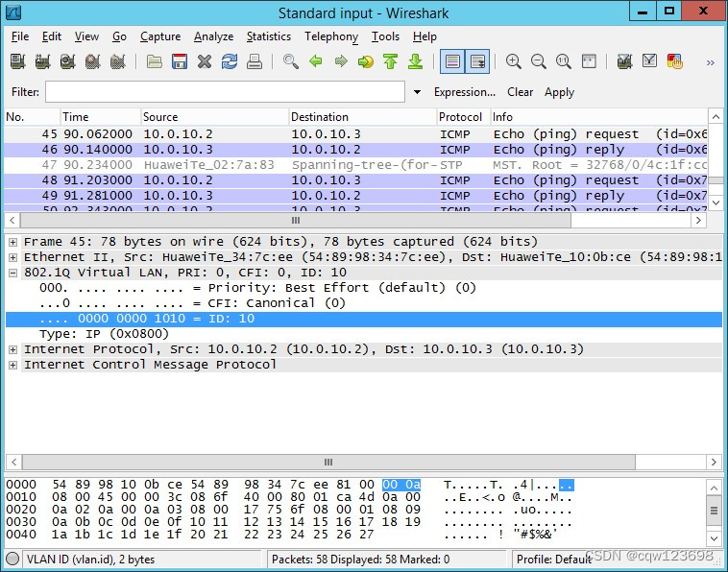Viewport: 728px width, 572px height.
Task: Select the CFI: Canonical (0) line
Action: 192,303
